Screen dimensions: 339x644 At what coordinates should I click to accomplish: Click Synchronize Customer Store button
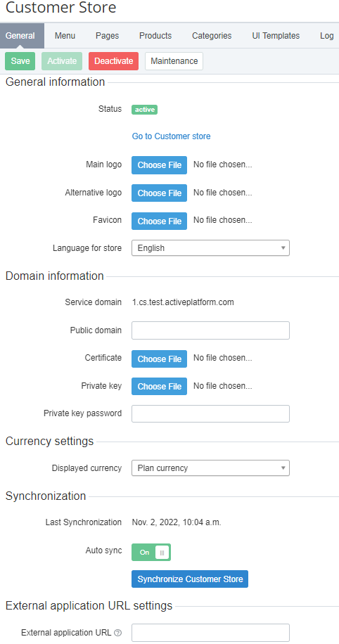pyautogui.click(x=190, y=579)
